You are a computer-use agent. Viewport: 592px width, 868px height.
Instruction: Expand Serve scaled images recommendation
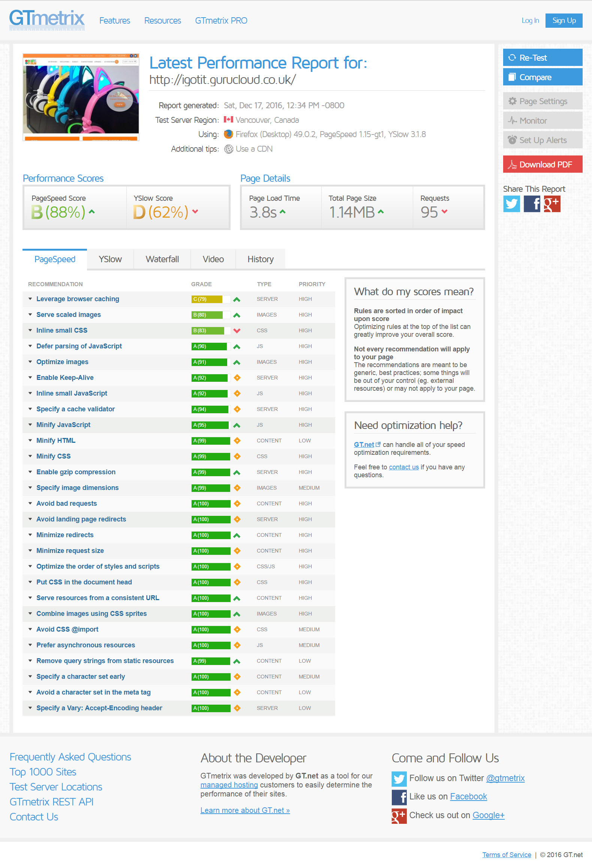(179, 315)
